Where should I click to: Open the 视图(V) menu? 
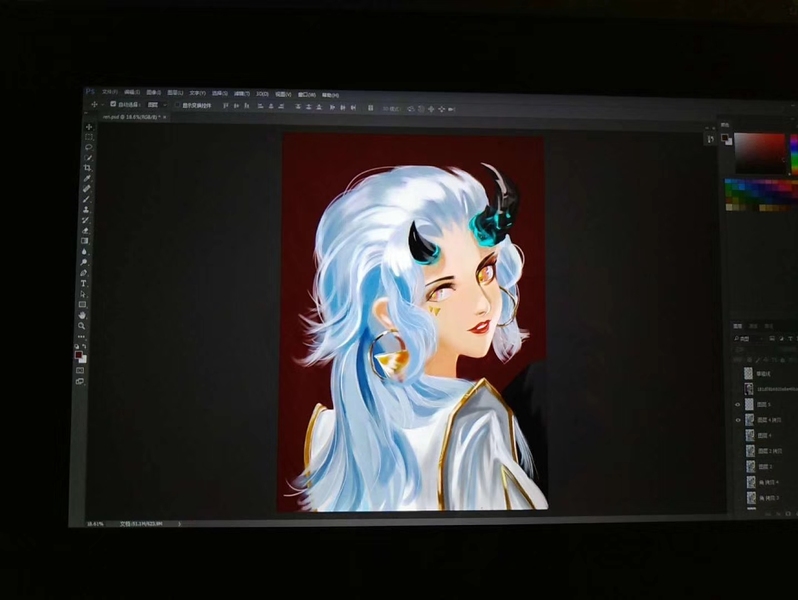[x=283, y=94]
